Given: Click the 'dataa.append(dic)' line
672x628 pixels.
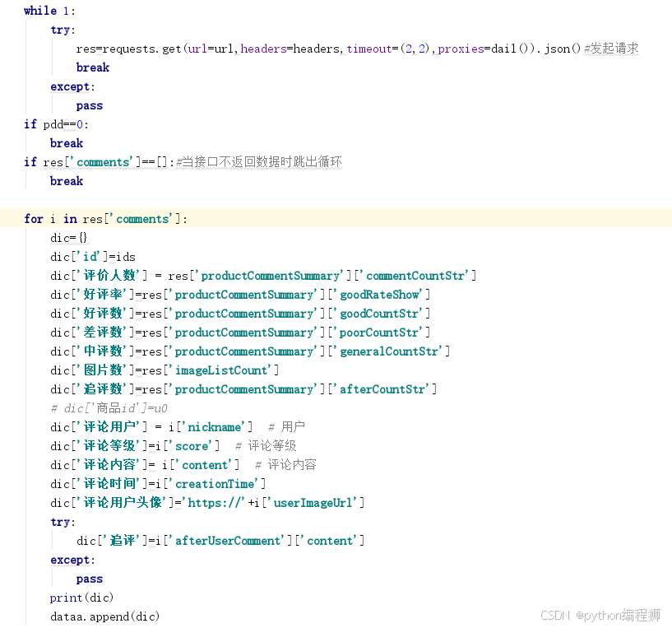Looking at the screenshot, I should tap(104, 616).
